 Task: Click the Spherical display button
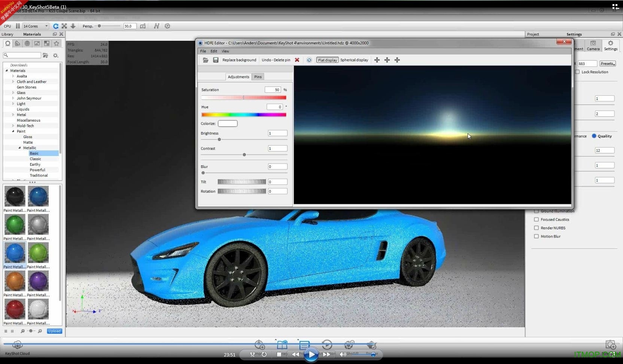[354, 60]
